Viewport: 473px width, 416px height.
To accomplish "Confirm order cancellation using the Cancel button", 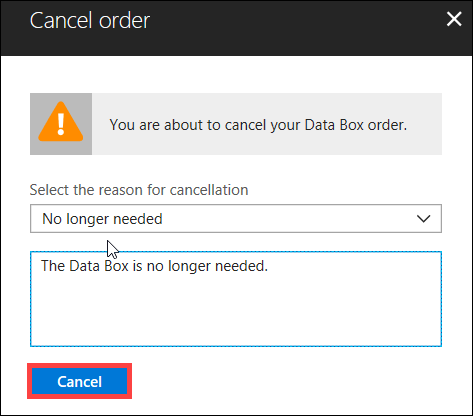I will pyautogui.click(x=79, y=381).
